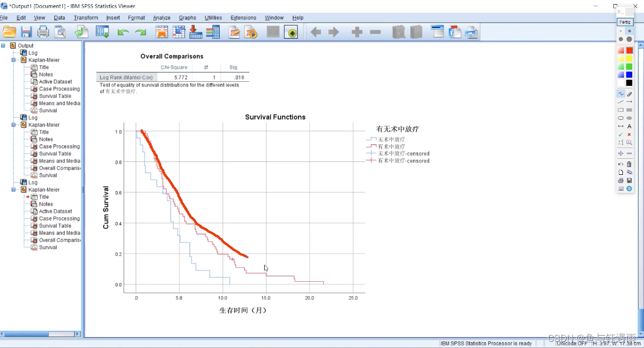Screen dimensions: 644x348
Task: Click the Go to Data star icon
Action: [162, 32]
